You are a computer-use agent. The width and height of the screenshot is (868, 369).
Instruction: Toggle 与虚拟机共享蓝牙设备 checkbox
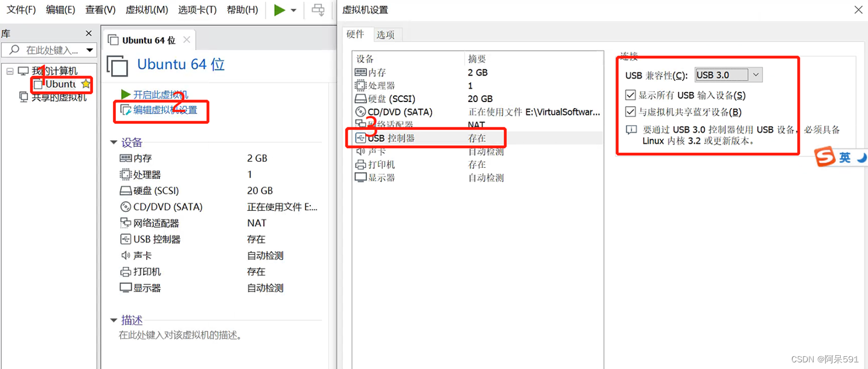pyautogui.click(x=631, y=112)
